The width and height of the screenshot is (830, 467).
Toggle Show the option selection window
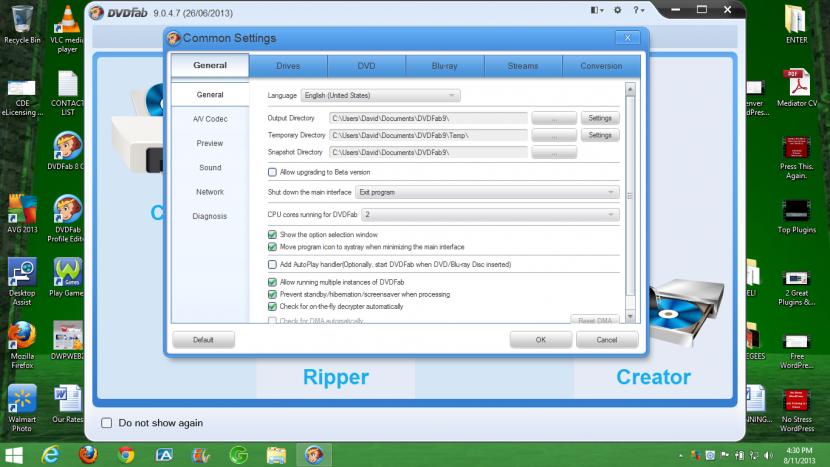[x=272, y=235]
